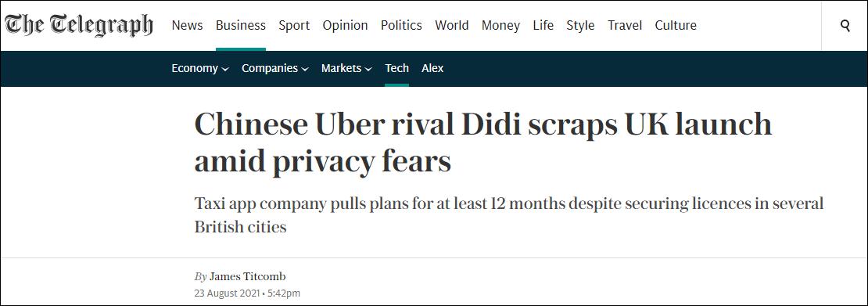Go to the Opinion section

[346, 26]
